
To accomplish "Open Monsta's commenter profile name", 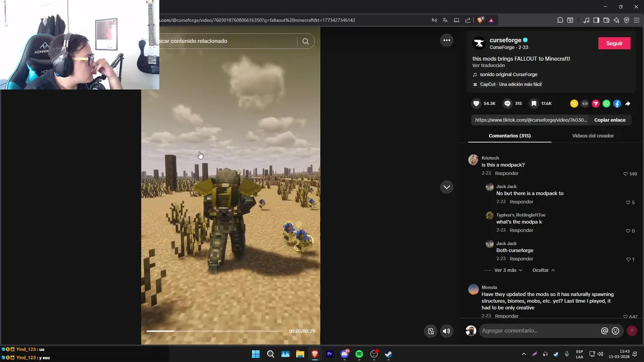I will (x=489, y=288).
